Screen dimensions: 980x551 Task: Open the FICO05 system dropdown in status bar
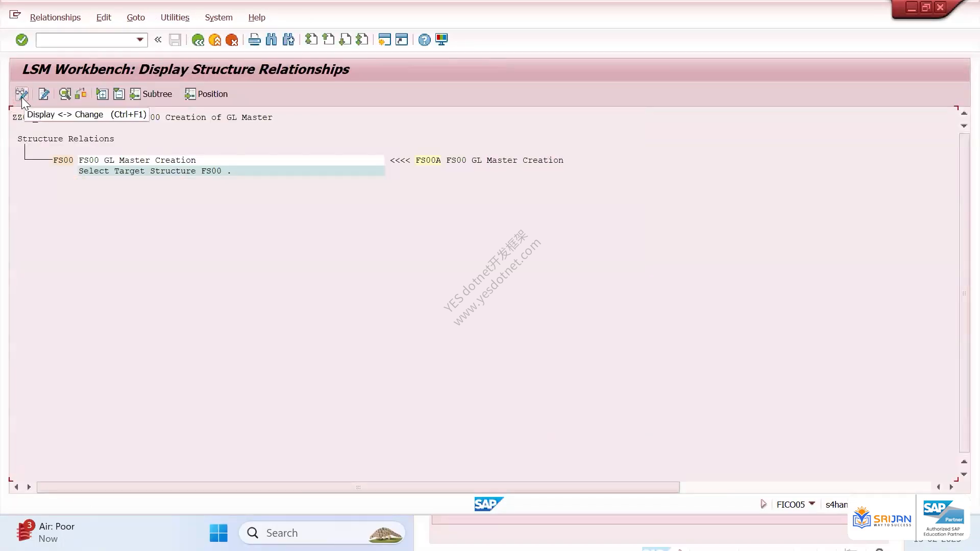coord(812,504)
